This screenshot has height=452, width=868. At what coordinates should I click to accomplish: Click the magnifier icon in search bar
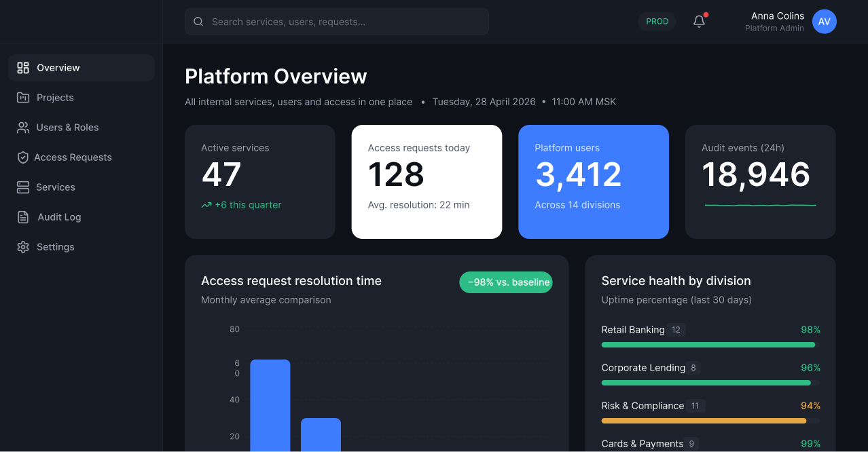pyautogui.click(x=198, y=22)
